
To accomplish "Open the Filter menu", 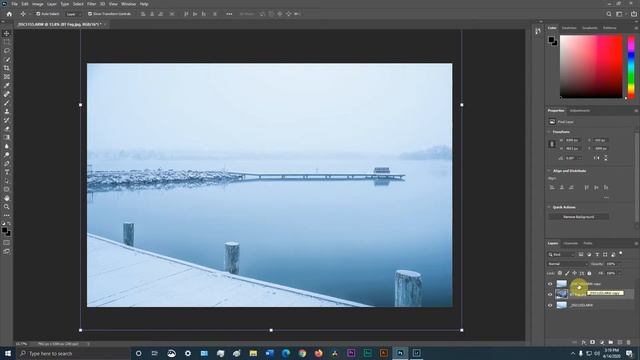I will [x=91, y=4].
